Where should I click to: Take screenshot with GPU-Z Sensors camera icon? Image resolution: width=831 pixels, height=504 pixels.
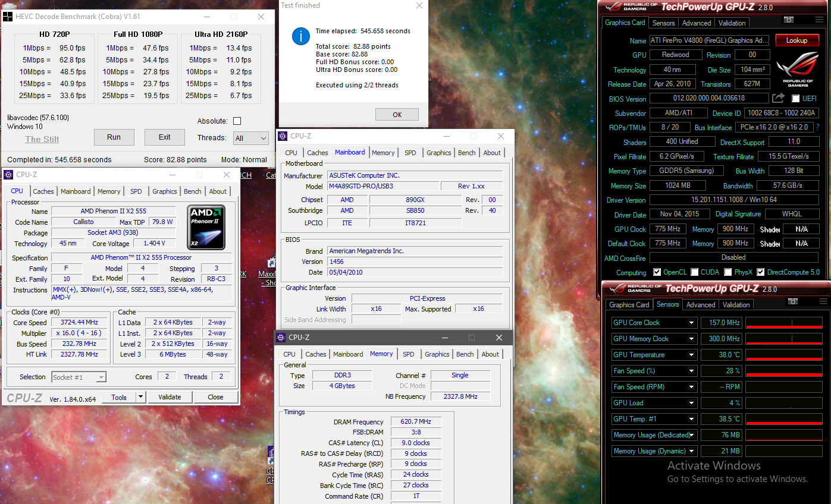click(x=792, y=301)
